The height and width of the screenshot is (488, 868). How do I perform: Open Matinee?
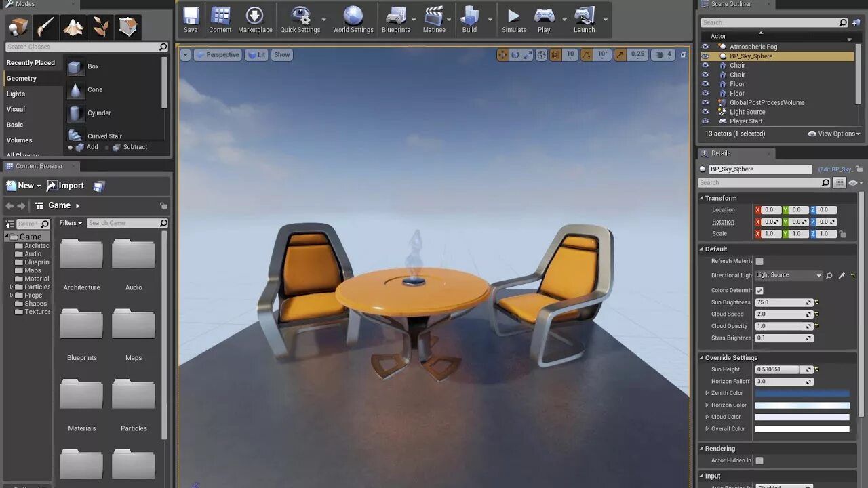point(434,20)
